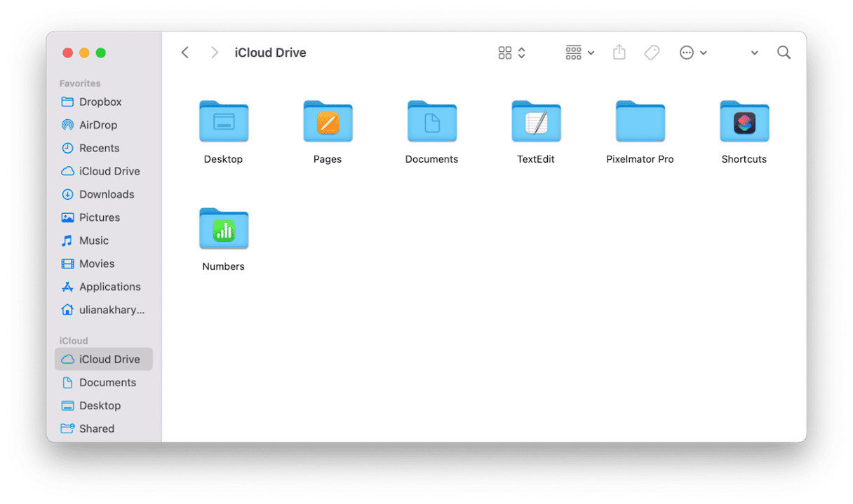Open Music in the sidebar
This screenshot has width=853, height=504.
[93, 240]
